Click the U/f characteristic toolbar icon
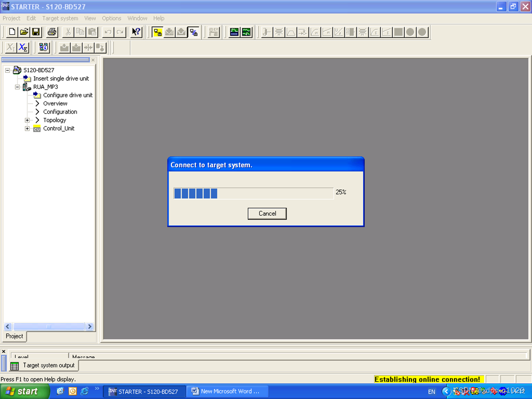Screen dimensions: 532x399 click(338, 32)
